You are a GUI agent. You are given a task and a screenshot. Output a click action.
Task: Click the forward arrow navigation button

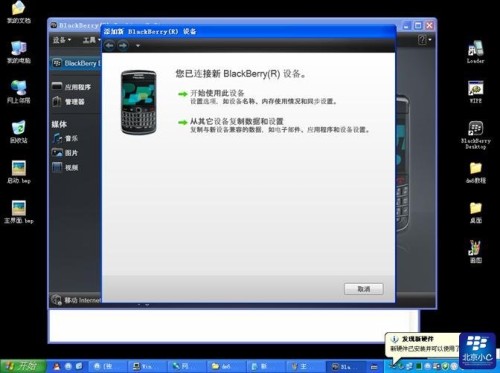[123, 45]
